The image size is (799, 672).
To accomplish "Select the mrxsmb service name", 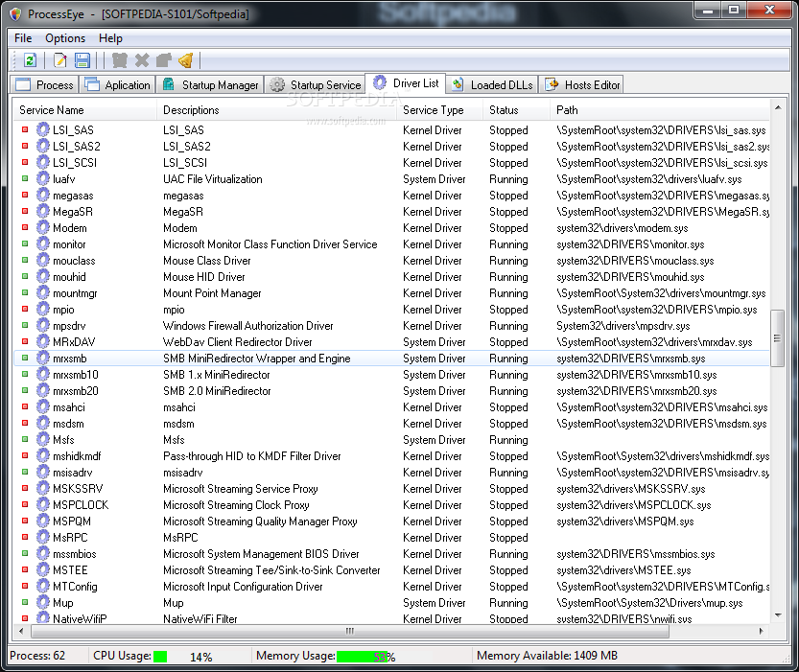I will (x=70, y=359).
